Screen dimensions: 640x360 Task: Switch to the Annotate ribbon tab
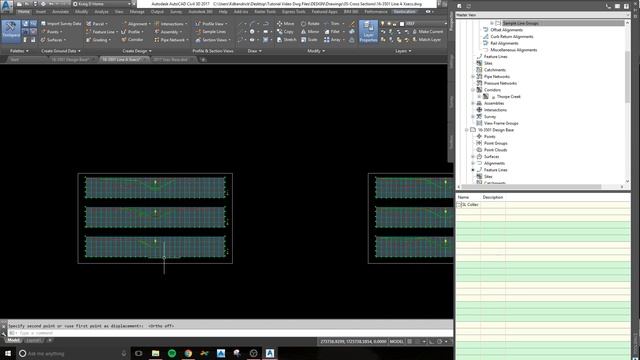click(60, 12)
